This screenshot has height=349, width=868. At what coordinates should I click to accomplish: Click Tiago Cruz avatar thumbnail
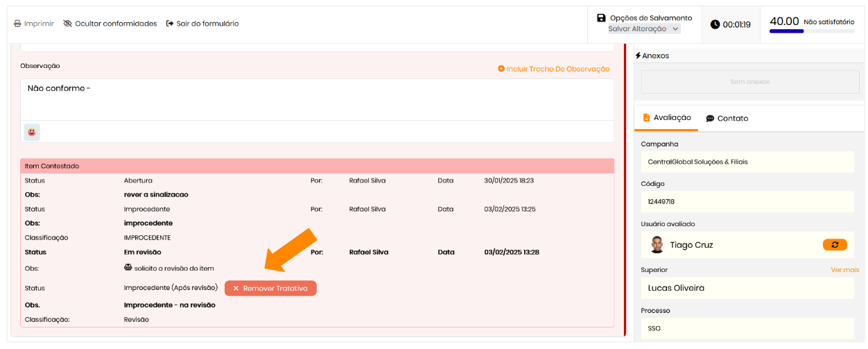(657, 245)
